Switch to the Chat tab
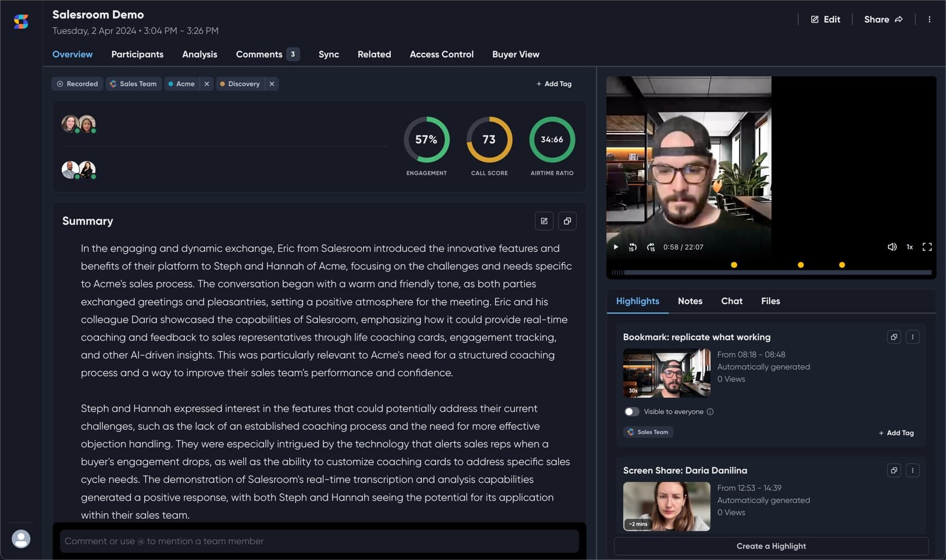Image resolution: width=946 pixels, height=560 pixels. click(x=731, y=301)
